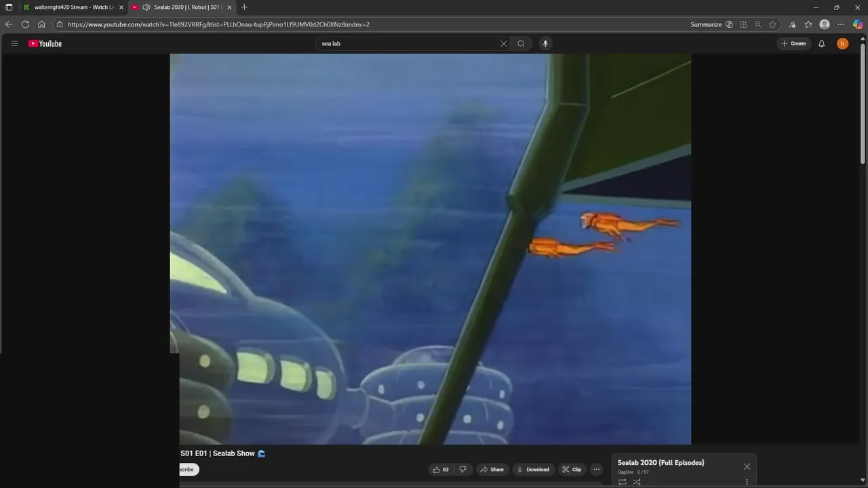
Task: Go to the YouTube home logo
Action: 45,43
